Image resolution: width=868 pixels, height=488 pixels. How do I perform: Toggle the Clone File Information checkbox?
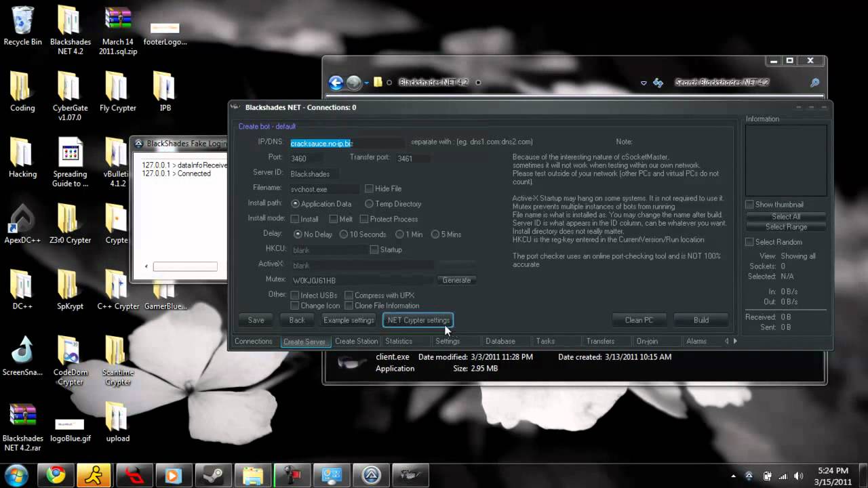tap(349, 306)
